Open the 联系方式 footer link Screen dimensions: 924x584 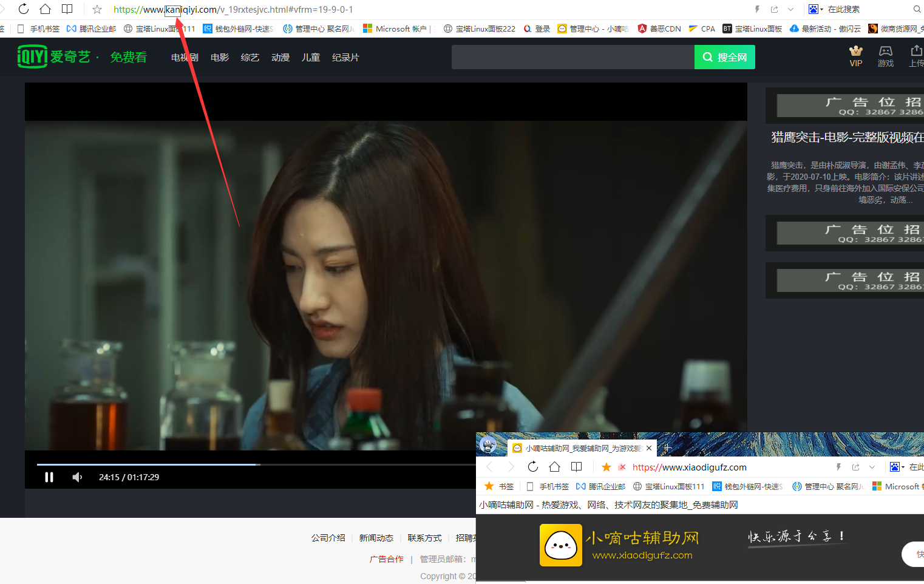(424, 538)
